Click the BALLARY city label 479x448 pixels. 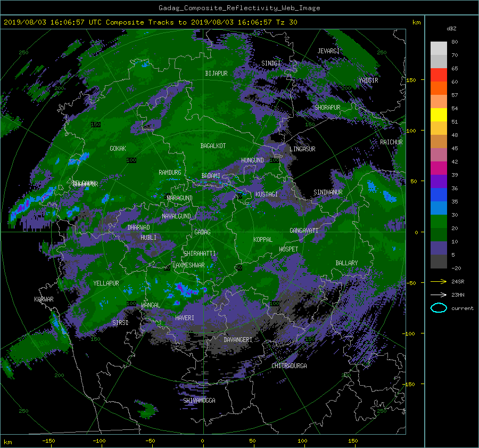tap(346, 263)
